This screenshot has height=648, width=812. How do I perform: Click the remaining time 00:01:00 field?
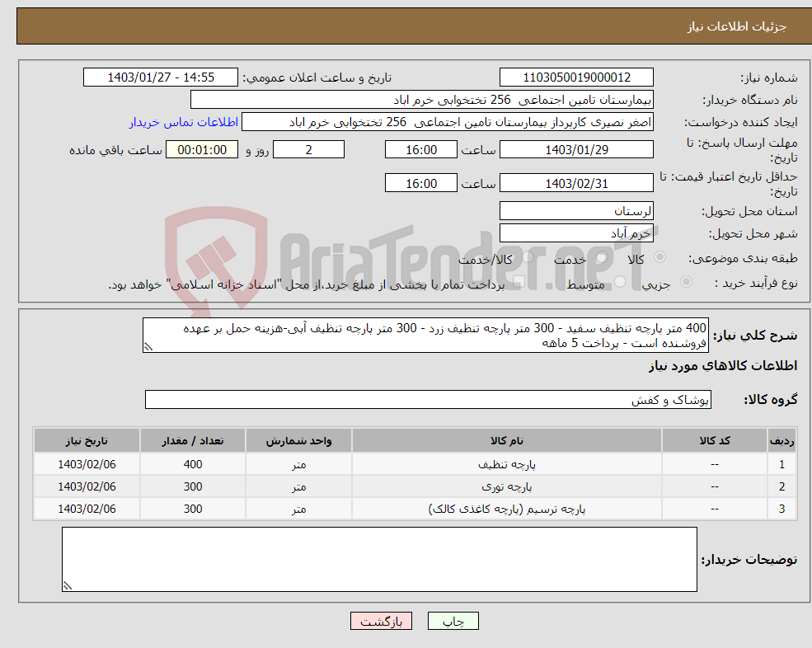202,150
